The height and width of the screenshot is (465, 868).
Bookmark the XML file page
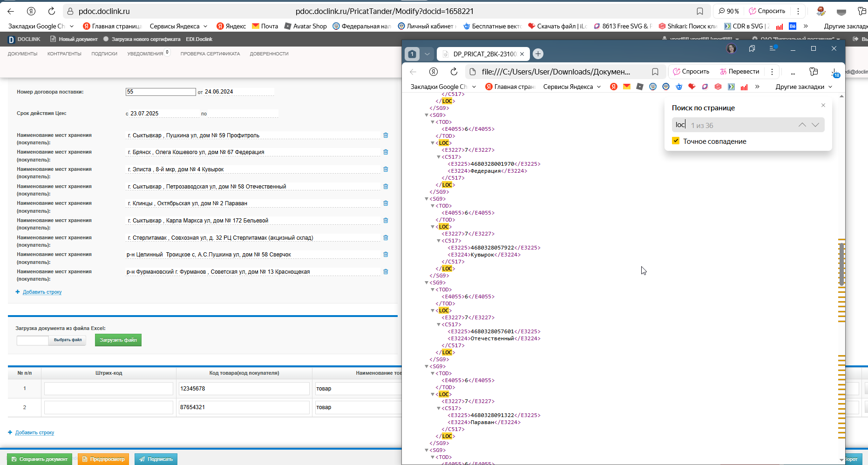coord(655,72)
